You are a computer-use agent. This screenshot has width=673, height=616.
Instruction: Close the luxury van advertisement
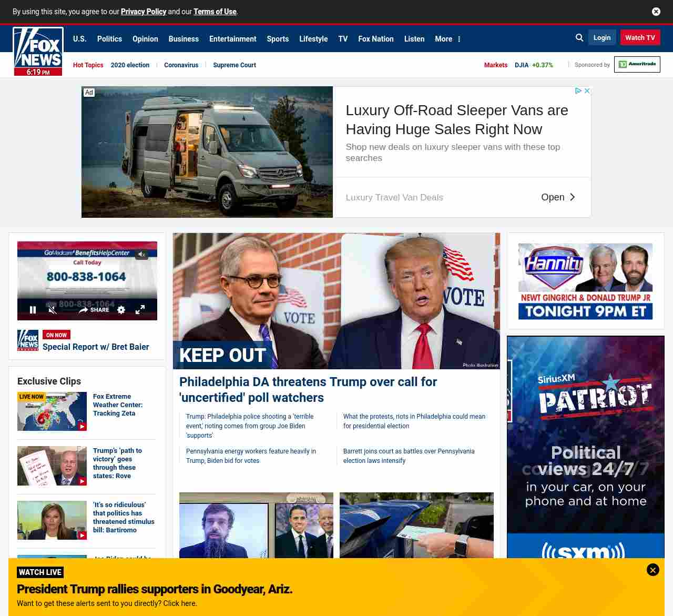[x=587, y=91]
